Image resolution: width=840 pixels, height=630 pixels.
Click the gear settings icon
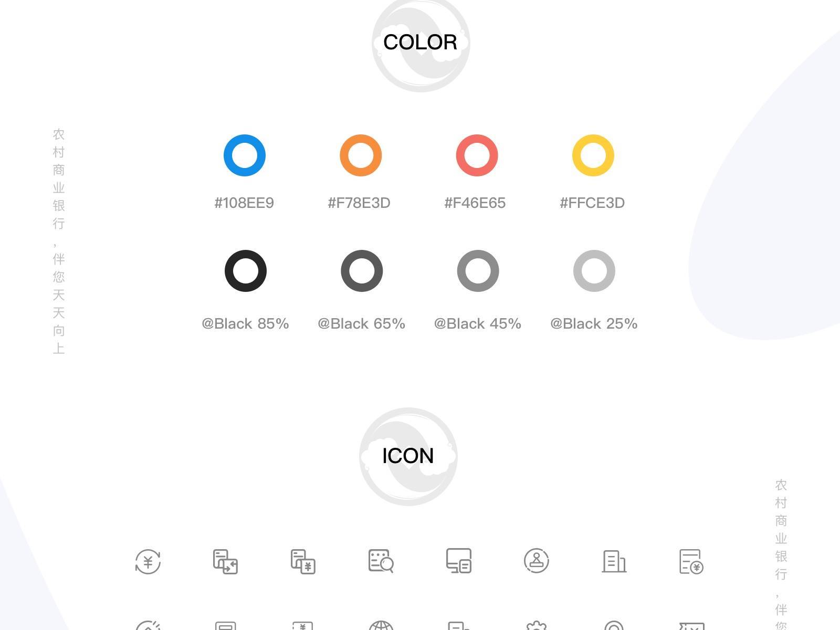pyautogui.click(x=536, y=626)
